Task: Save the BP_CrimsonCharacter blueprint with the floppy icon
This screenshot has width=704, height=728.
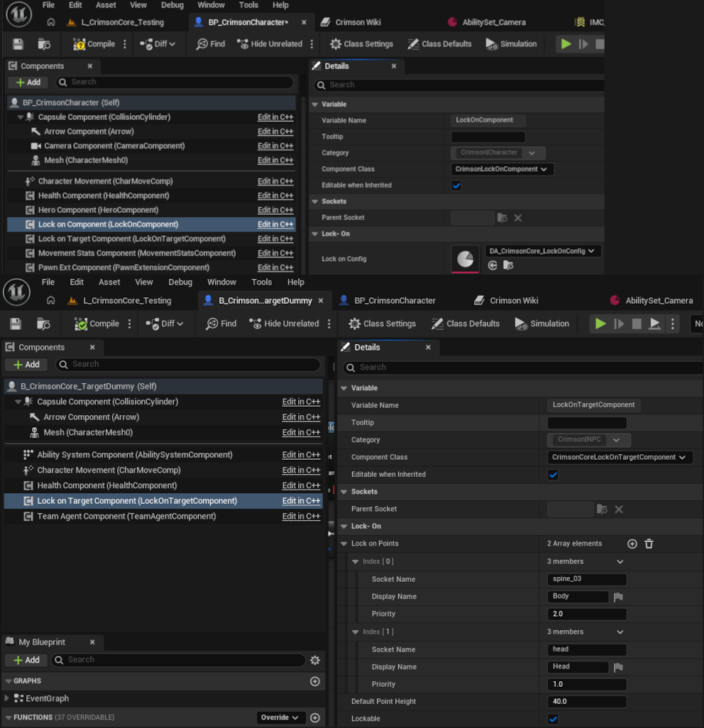Action: 18,44
